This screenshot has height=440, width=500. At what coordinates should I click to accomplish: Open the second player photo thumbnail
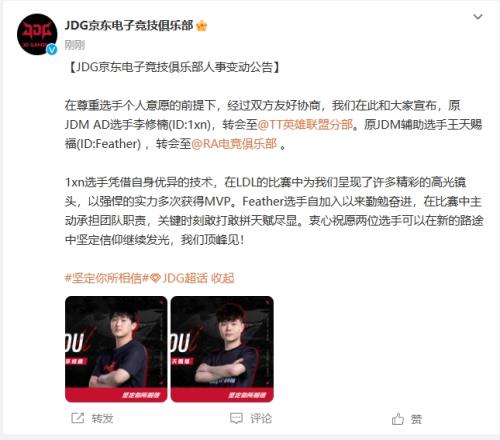click(222, 349)
